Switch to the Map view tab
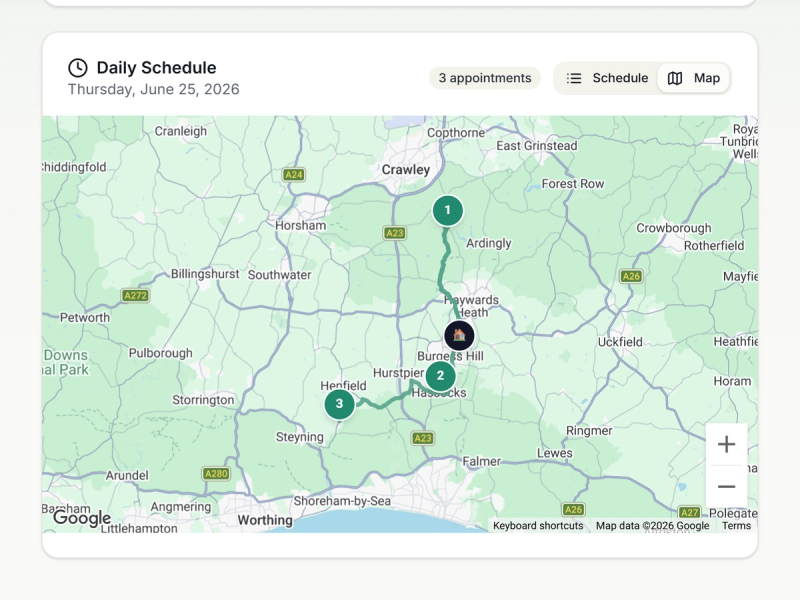This screenshot has height=600, width=800. click(x=694, y=78)
